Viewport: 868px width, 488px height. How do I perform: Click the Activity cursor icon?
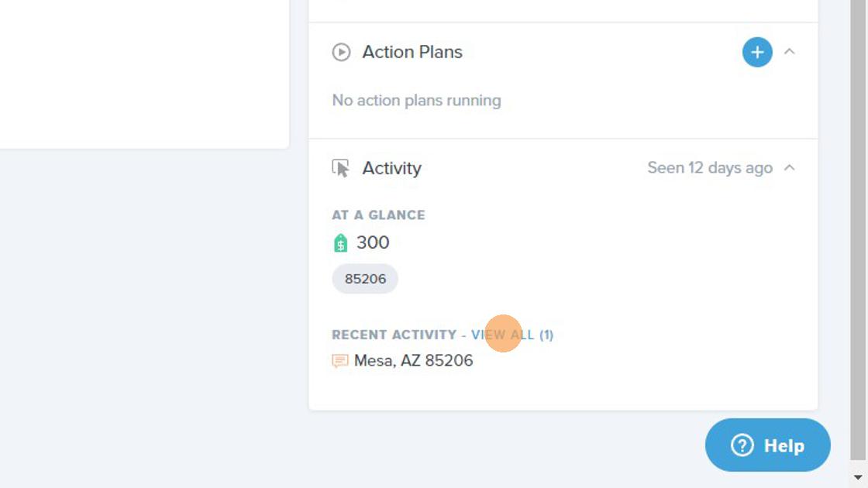[341, 168]
